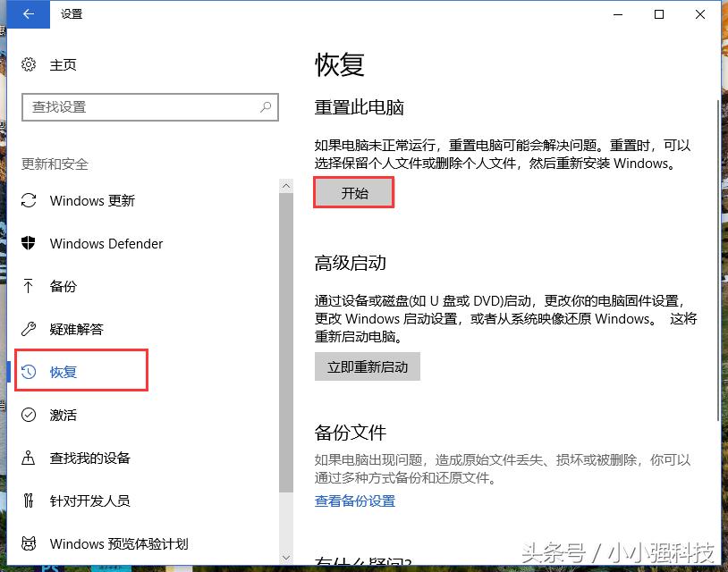Click the sidebar scrollbar up arrow
Viewport: 728px width, 572px height.
286,185
